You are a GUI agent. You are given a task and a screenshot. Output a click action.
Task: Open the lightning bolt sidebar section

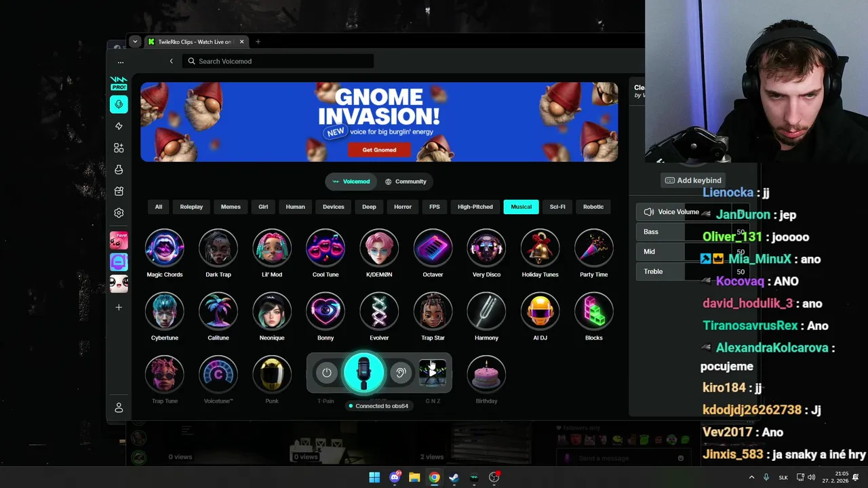pos(119,126)
